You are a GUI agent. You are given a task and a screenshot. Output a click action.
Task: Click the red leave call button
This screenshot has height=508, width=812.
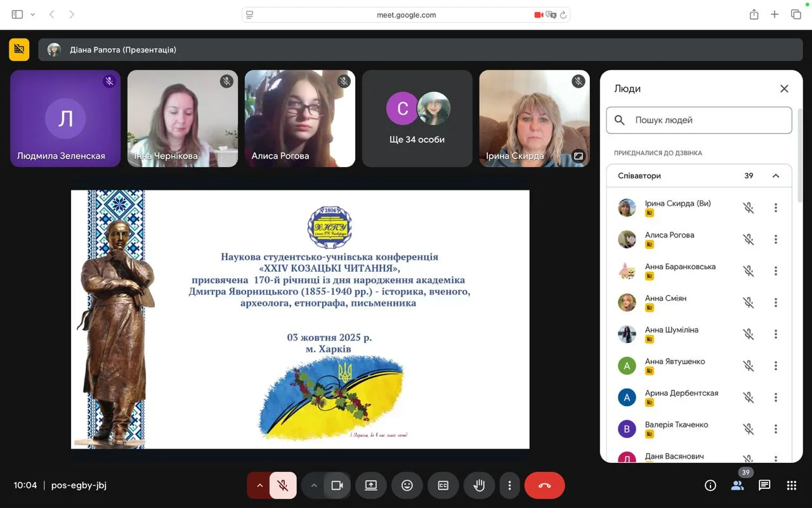(x=544, y=486)
